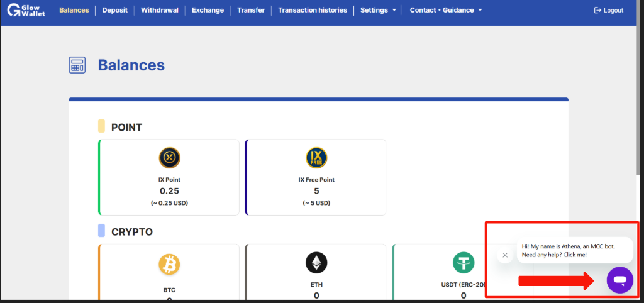Select the Transfer menu item
This screenshot has width=644, height=303.
coord(250,10)
